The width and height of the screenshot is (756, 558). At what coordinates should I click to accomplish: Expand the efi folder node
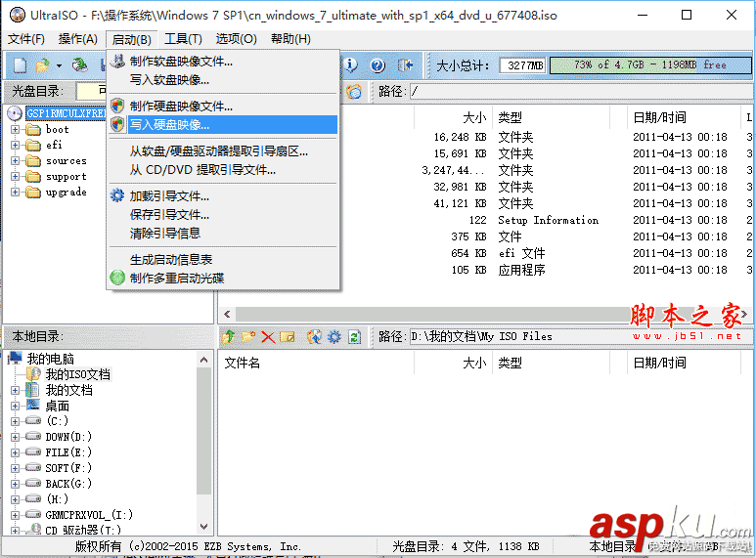coord(16,145)
